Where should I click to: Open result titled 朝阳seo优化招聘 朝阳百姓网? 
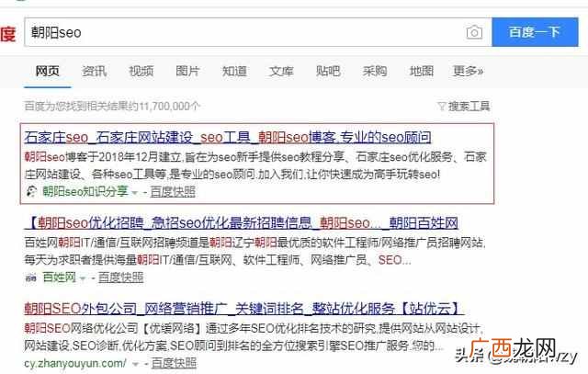click(x=241, y=222)
